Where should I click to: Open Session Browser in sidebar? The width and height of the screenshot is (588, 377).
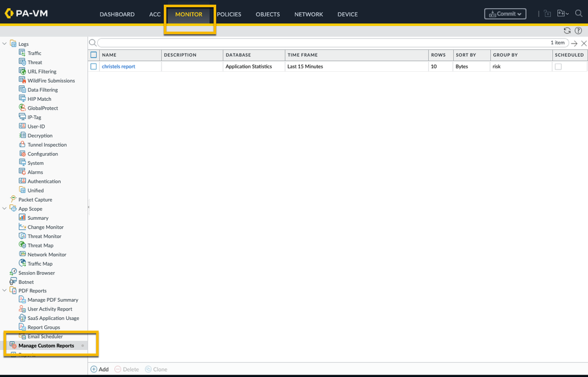point(36,273)
